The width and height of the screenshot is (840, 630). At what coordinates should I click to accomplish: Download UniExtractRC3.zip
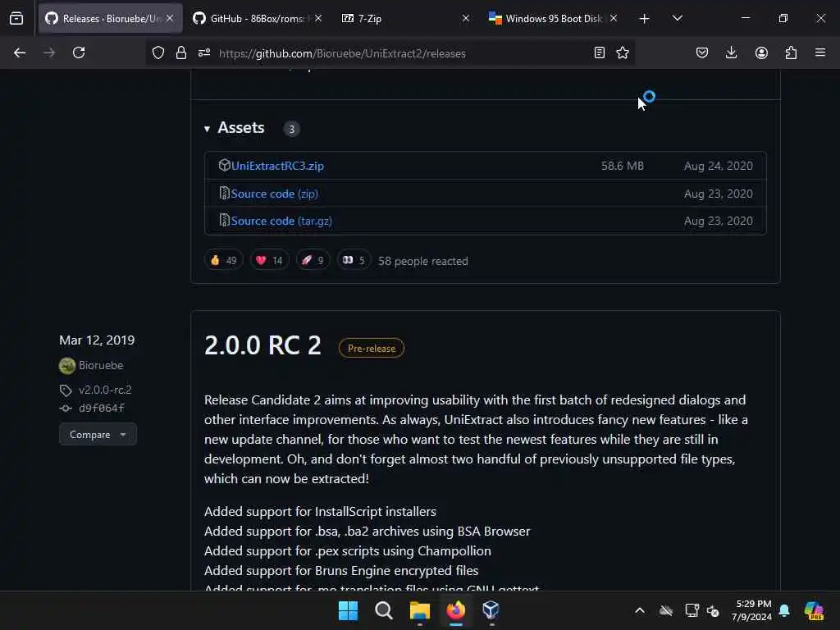277,166
